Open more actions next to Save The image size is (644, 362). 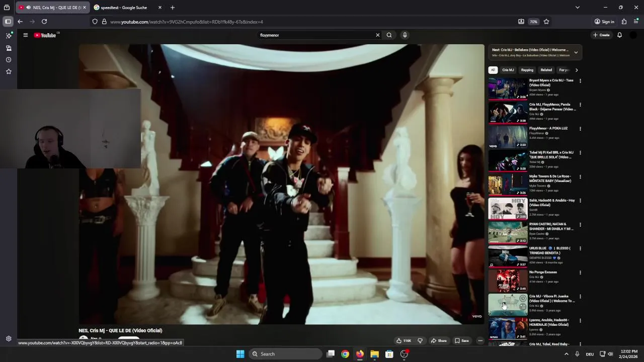click(480, 341)
